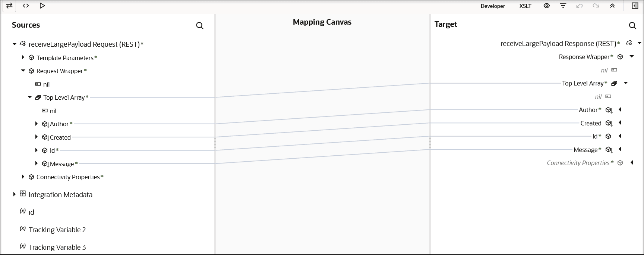The width and height of the screenshot is (644, 255).
Task: Enable Developer mode
Action: (493, 6)
